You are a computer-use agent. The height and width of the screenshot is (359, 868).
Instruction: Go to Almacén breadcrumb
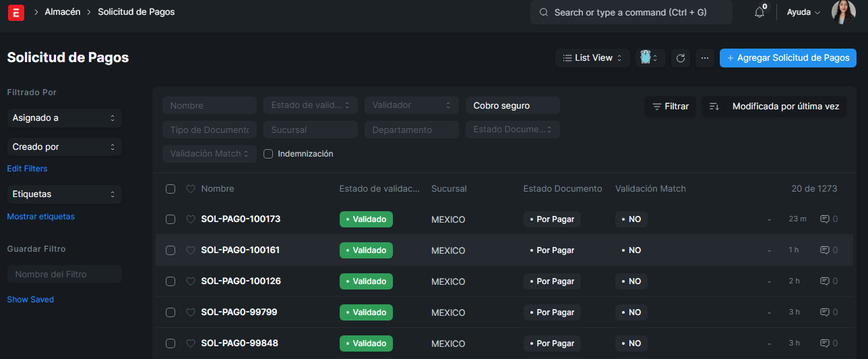coord(63,12)
